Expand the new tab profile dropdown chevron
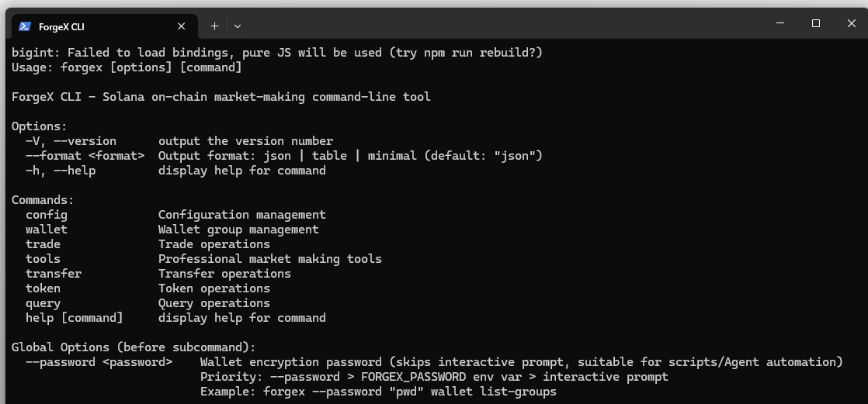The image size is (868, 404). click(x=238, y=26)
